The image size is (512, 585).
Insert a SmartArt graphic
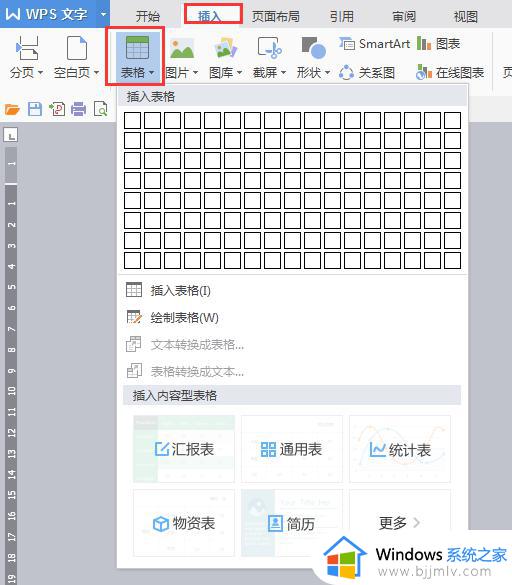pyautogui.click(x=374, y=44)
